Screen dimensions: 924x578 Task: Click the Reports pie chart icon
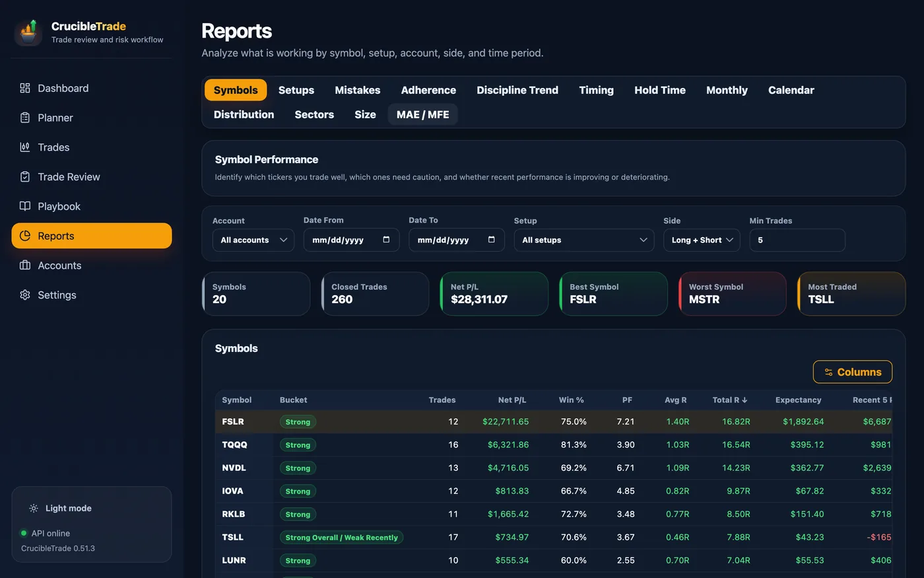pos(25,236)
